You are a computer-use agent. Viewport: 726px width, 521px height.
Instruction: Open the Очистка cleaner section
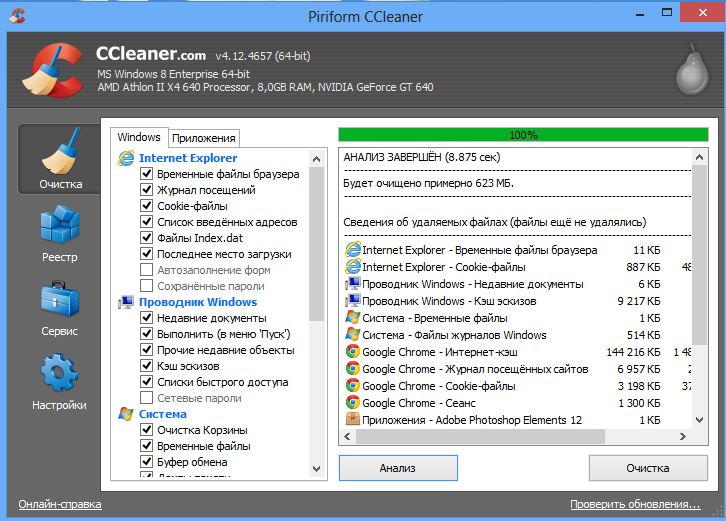tap(60, 159)
